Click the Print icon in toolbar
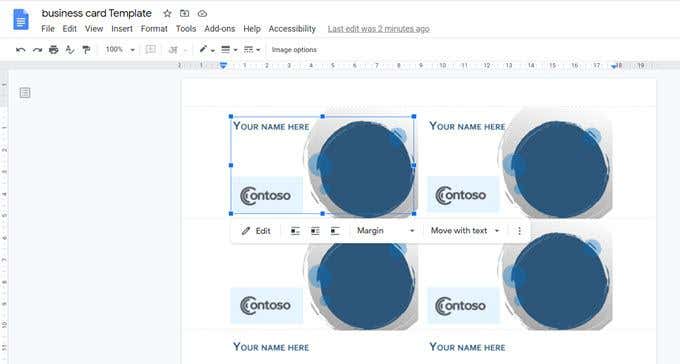Viewport: 680px width, 364px height. coord(53,49)
